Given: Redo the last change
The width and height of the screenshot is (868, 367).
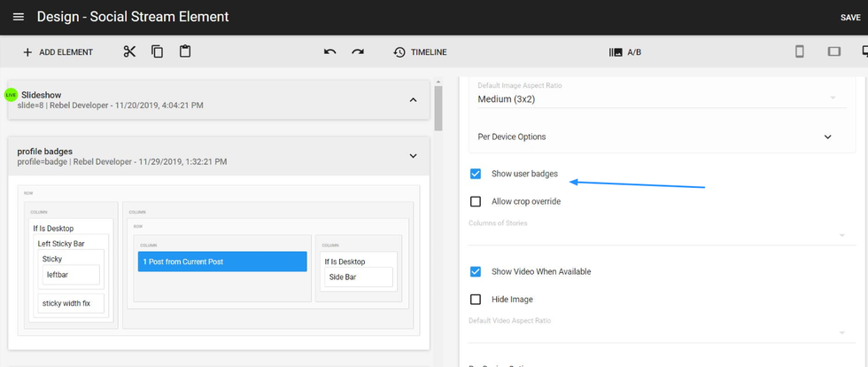Looking at the screenshot, I should (x=358, y=51).
